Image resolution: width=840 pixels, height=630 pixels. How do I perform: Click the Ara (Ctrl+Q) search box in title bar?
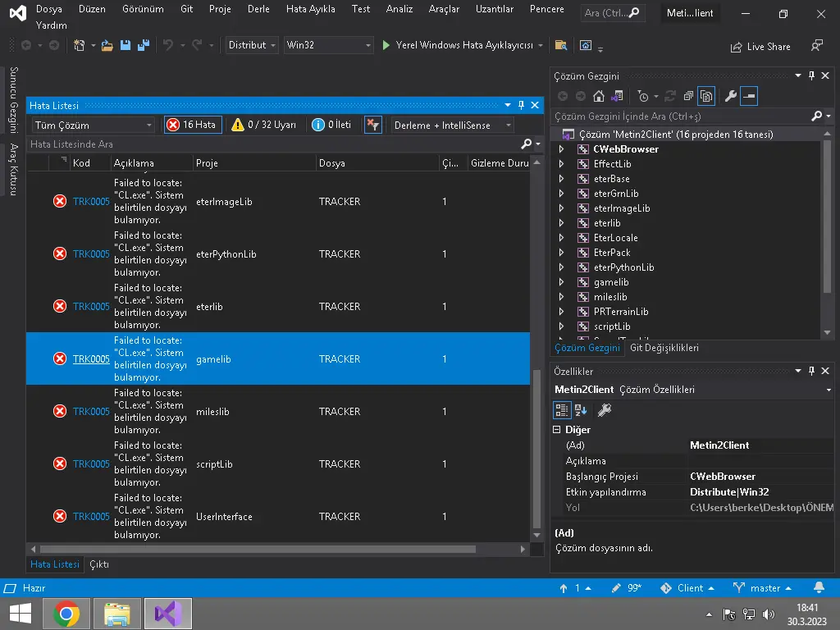(x=612, y=13)
